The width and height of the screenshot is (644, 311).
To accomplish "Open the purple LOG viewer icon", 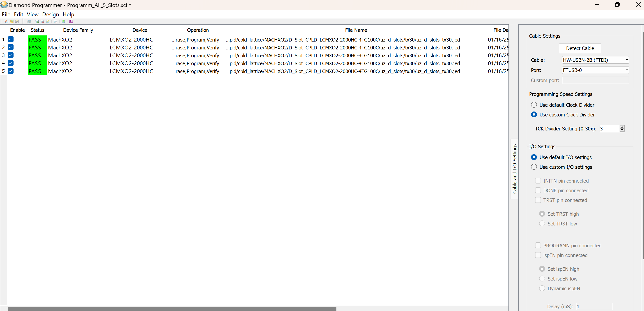I will [x=71, y=21].
